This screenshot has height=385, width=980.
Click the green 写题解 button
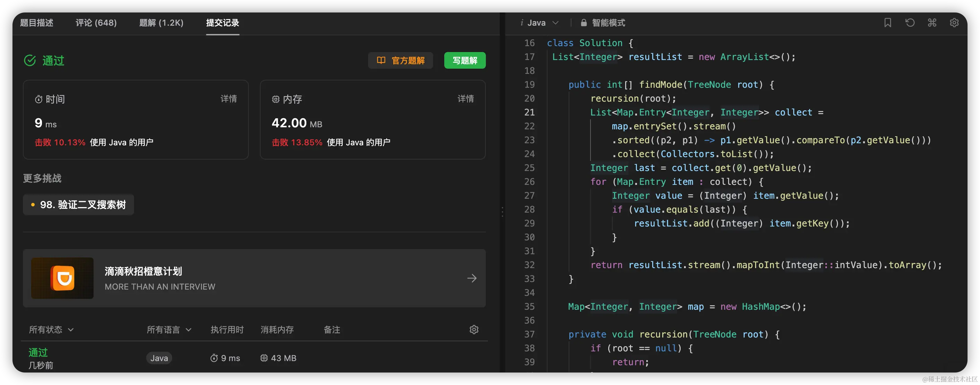pos(464,61)
